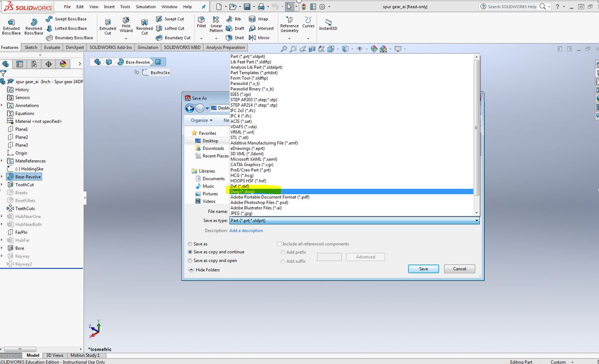The image size is (599, 364).
Task: Choose Dwg (*.dwg) file type
Action: tap(351, 192)
